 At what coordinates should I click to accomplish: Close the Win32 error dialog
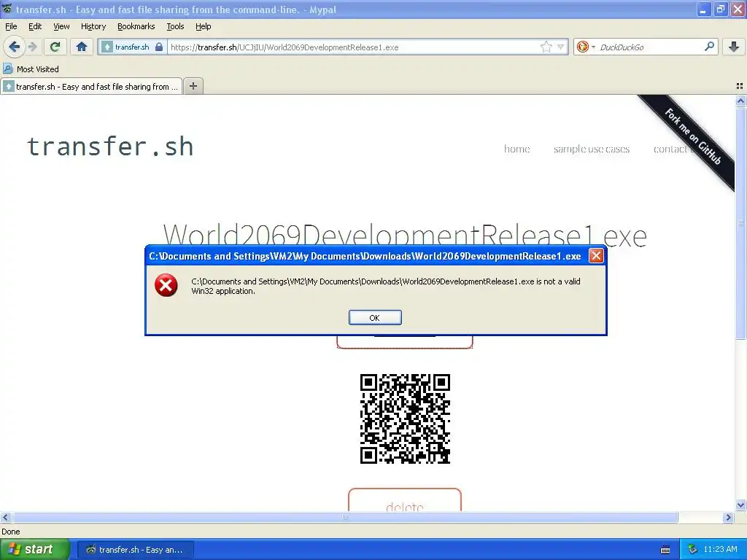[596, 256]
